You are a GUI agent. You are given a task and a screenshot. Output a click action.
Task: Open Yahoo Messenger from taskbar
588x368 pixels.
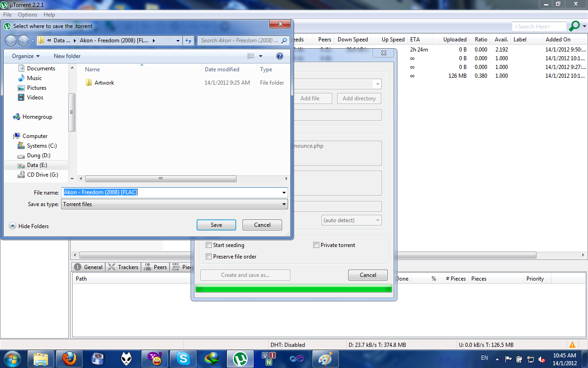pyautogui.click(x=155, y=358)
